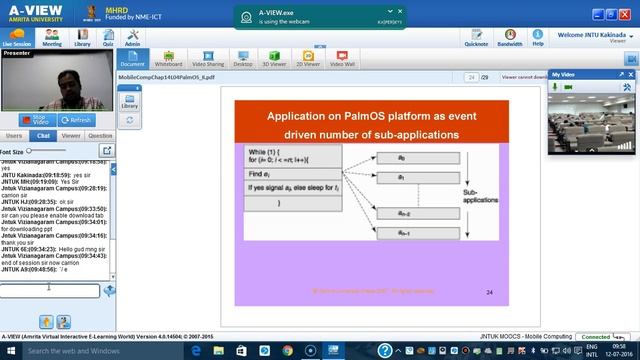640x360 pixels.
Task: Expand the arrow at bottom of My Video
Action: coord(591,151)
